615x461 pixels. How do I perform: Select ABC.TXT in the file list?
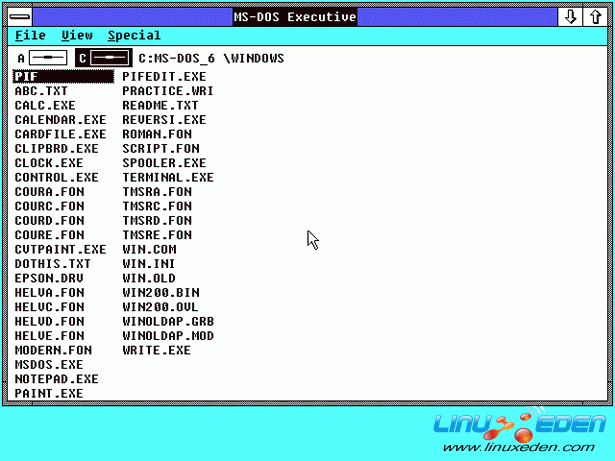click(41, 91)
